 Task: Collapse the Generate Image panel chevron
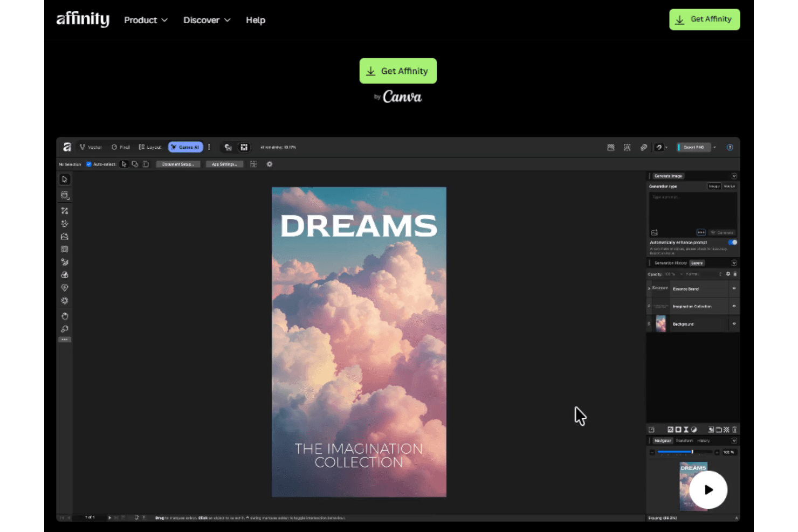click(734, 176)
